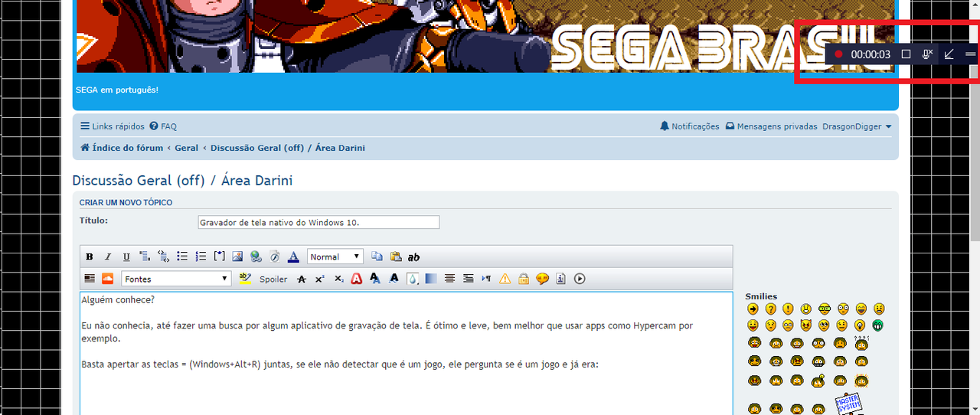Insert the arrow smiley
Viewport: 980px width, 415px height.
tap(753, 309)
